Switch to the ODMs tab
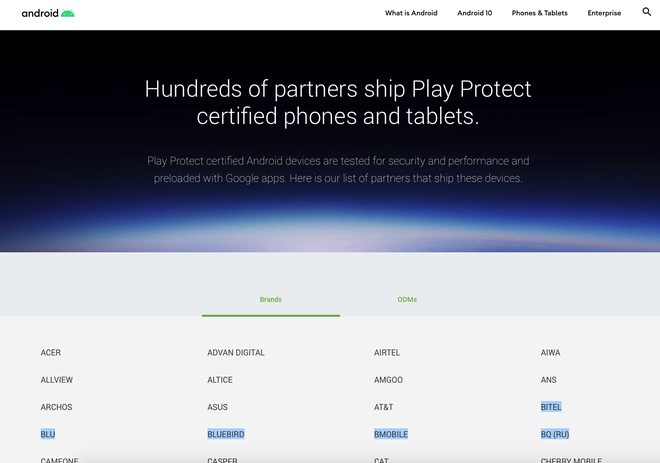Screen dimensions: 660x463 point(407,300)
